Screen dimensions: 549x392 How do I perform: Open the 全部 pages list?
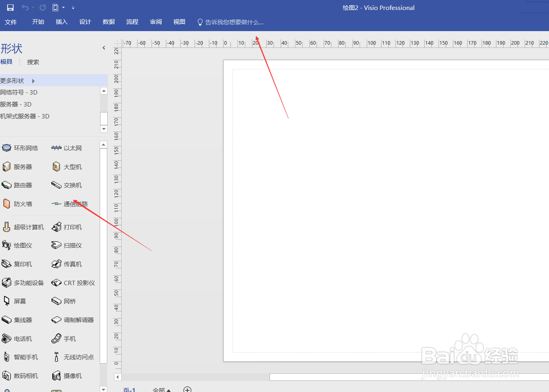[x=161, y=390]
